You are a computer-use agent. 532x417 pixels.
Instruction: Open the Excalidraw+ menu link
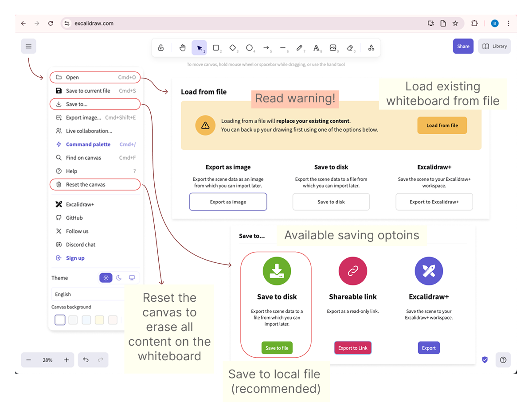[x=95, y=204]
